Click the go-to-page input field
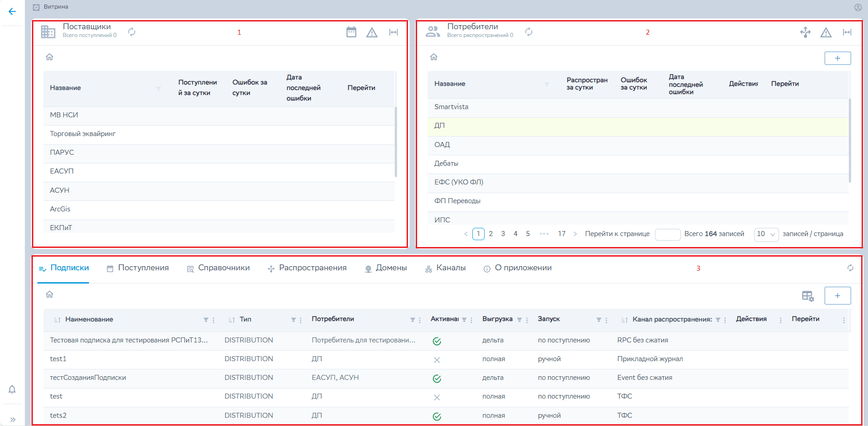868x426 pixels. (x=667, y=234)
